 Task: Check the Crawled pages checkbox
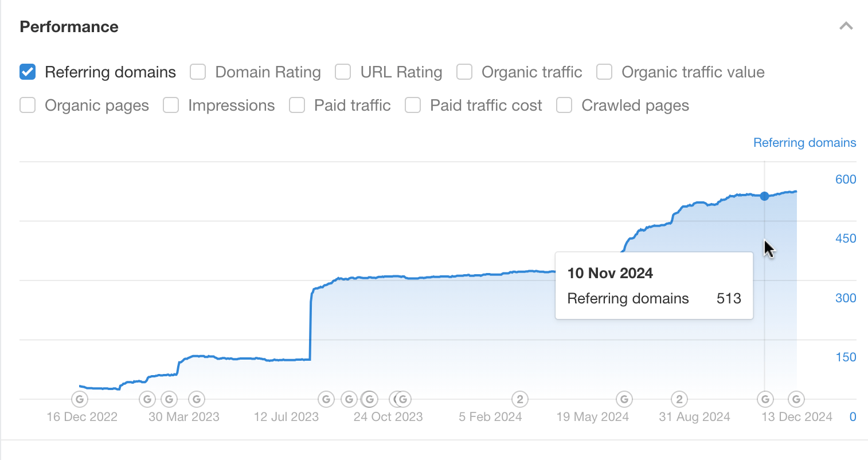[x=564, y=105]
